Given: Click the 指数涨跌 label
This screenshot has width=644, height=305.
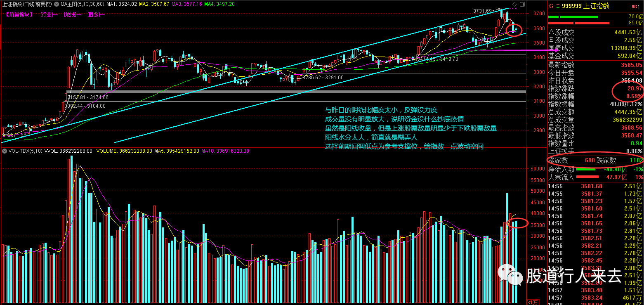Looking at the screenshot, I should (x=561, y=88).
